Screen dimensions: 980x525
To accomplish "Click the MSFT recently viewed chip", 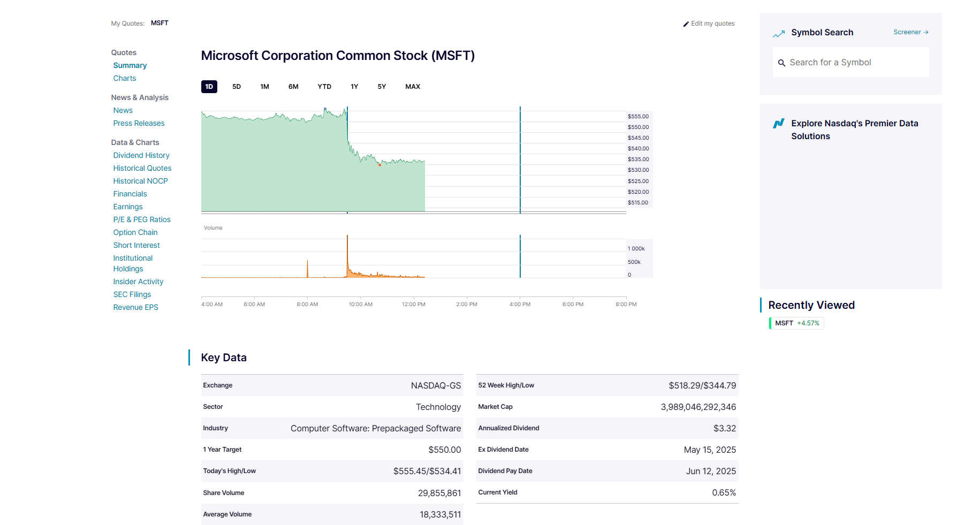I will 796,323.
